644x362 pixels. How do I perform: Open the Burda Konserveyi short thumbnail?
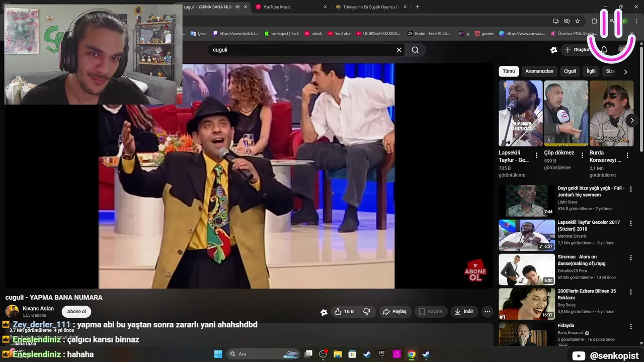point(611,113)
